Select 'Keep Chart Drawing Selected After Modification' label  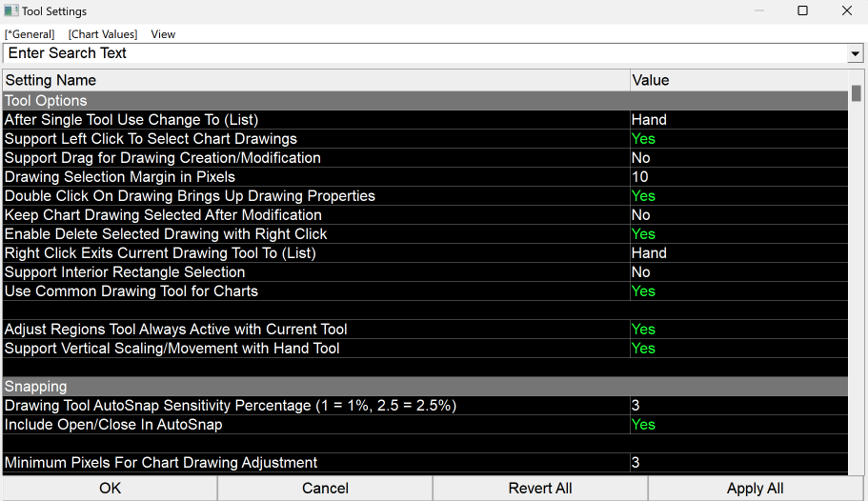(163, 215)
